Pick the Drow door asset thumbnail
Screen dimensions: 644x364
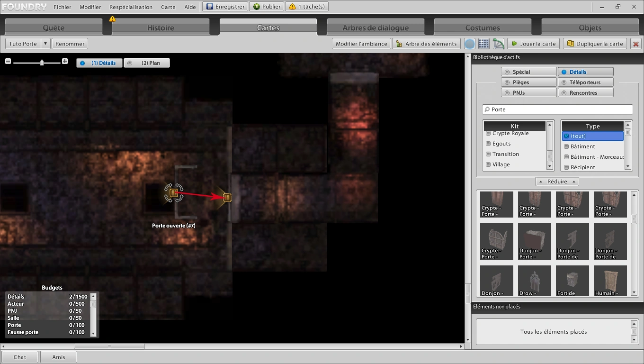click(x=535, y=281)
